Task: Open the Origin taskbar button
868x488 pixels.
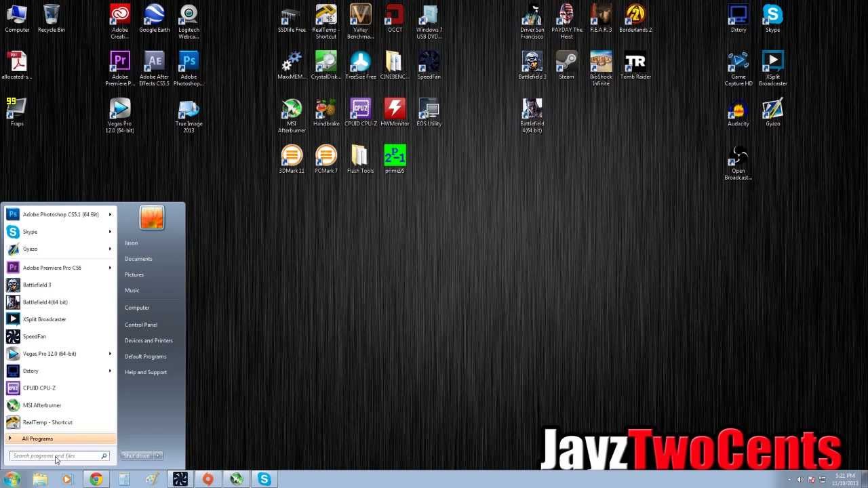Action: (x=208, y=479)
